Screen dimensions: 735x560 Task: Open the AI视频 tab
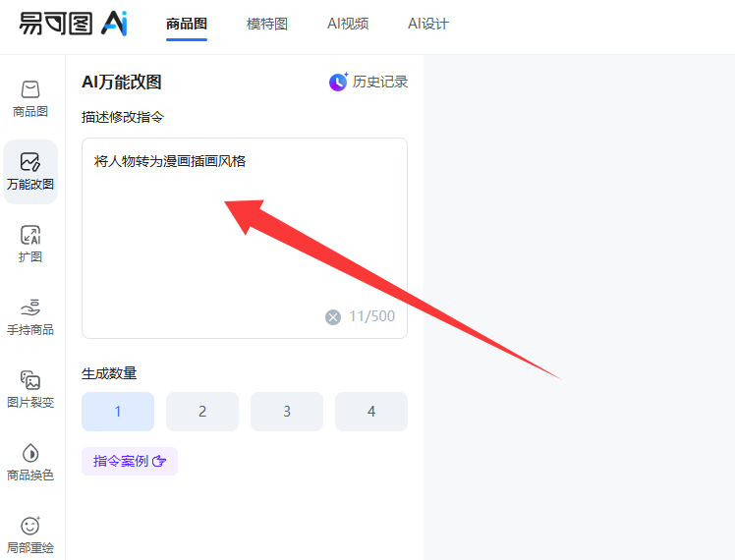348,24
